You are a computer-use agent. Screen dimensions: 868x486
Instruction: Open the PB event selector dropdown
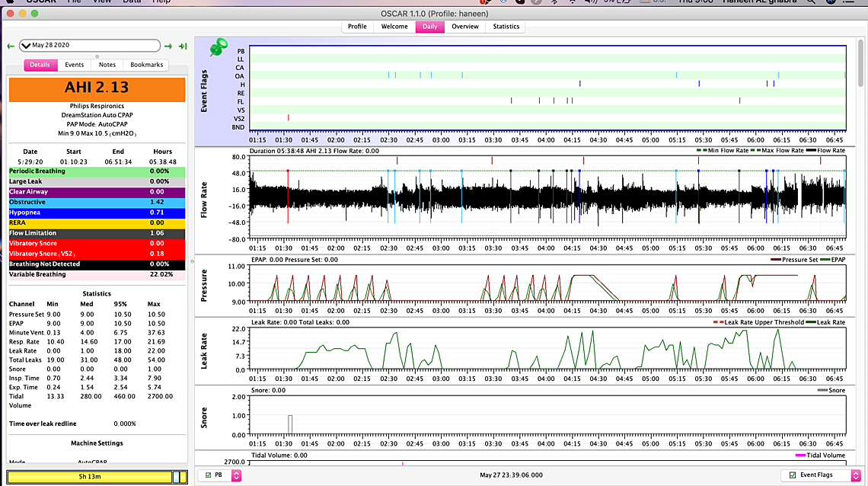(236, 475)
